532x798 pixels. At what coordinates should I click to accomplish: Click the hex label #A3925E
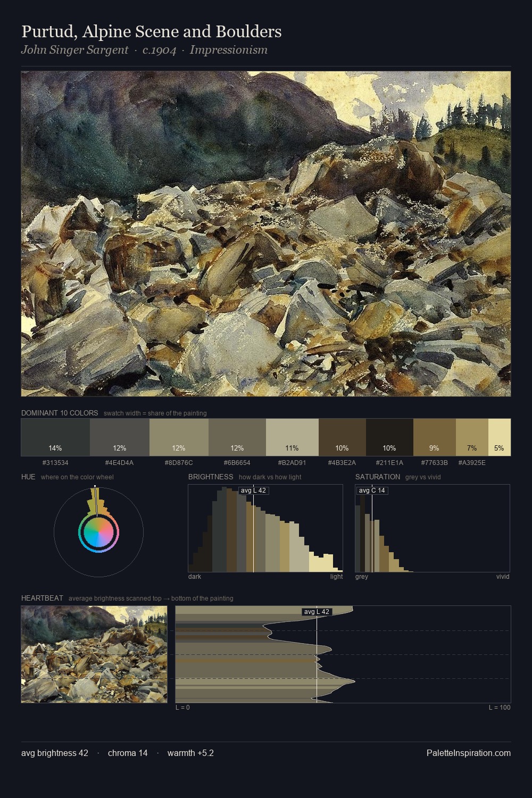click(472, 463)
